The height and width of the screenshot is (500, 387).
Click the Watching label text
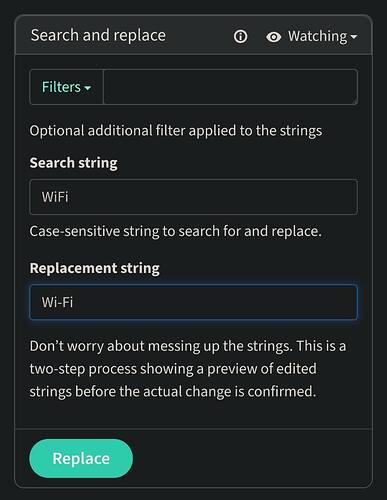318,36
